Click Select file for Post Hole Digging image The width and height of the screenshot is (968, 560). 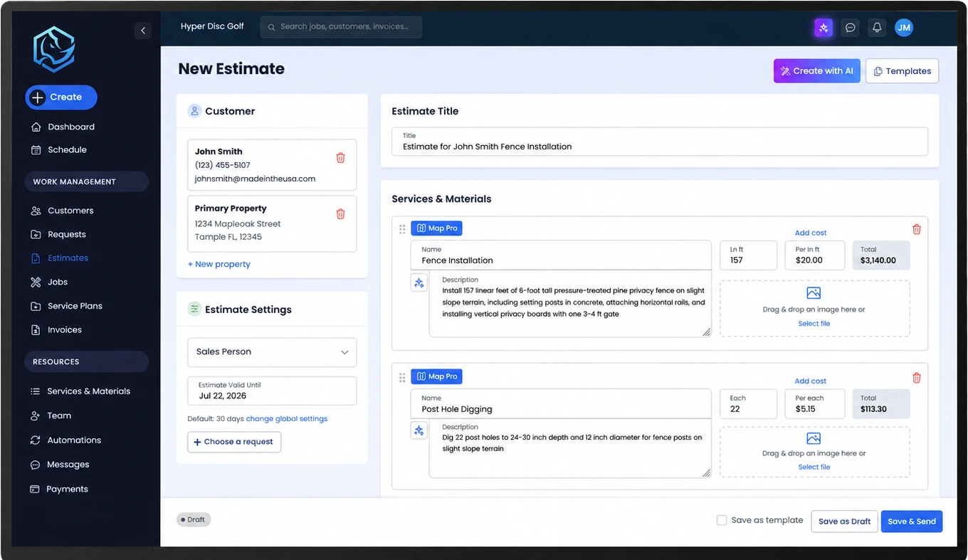814,467
